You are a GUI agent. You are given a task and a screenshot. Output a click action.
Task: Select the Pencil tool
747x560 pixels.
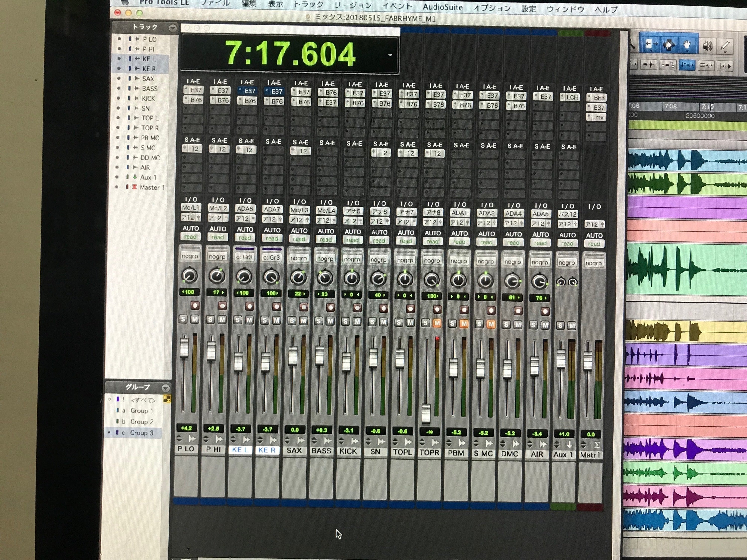(x=725, y=46)
